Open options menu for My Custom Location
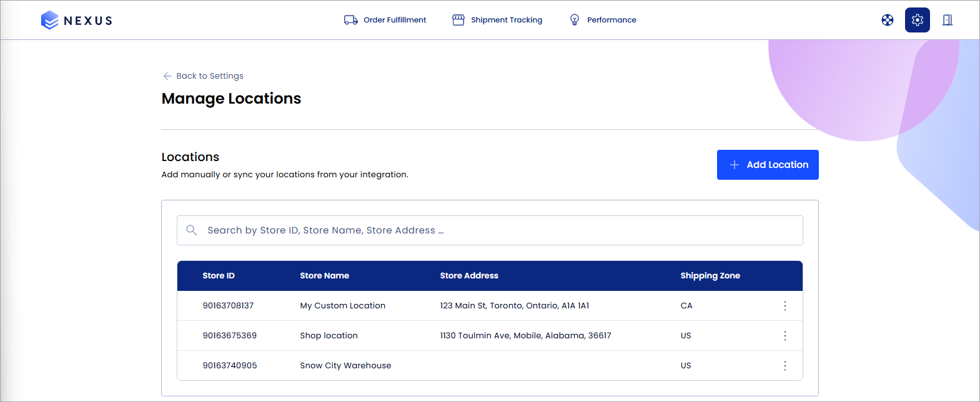The width and height of the screenshot is (980, 402). (785, 306)
